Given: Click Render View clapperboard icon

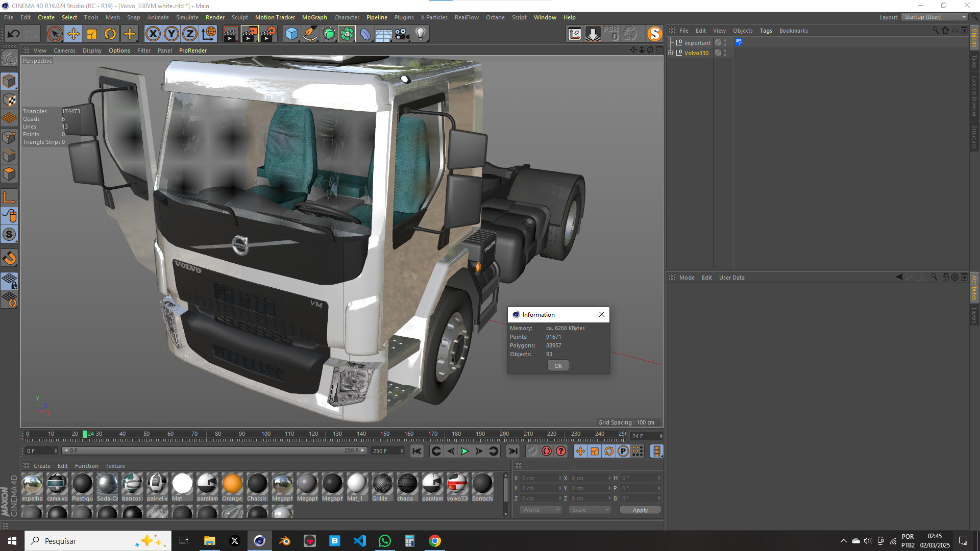Looking at the screenshot, I should click(x=231, y=34).
